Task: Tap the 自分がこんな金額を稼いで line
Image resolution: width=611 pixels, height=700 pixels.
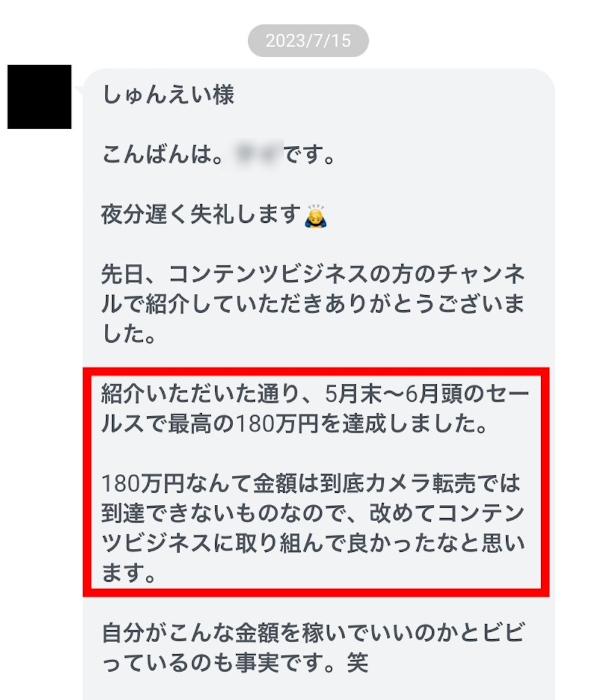Action: click(313, 633)
